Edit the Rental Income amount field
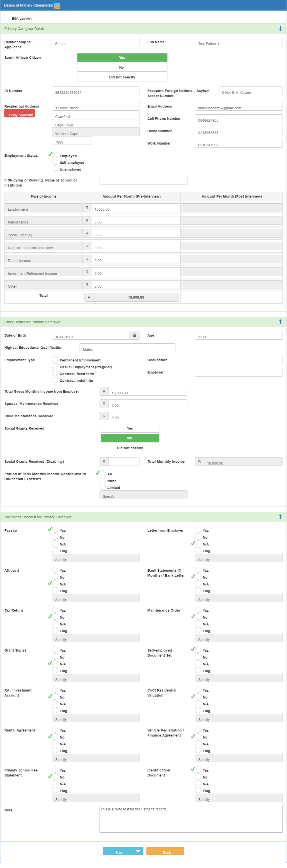287x868 pixels. tap(135, 259)
